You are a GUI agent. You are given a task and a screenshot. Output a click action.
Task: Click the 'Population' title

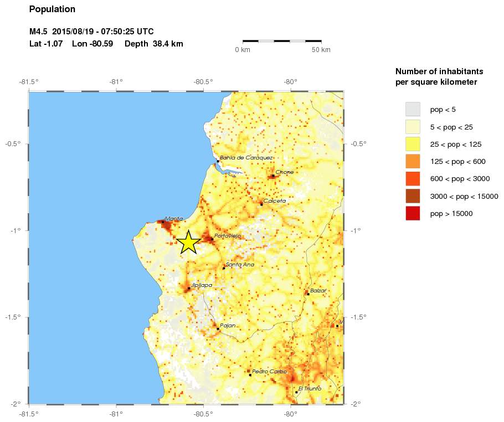[52, 9]
